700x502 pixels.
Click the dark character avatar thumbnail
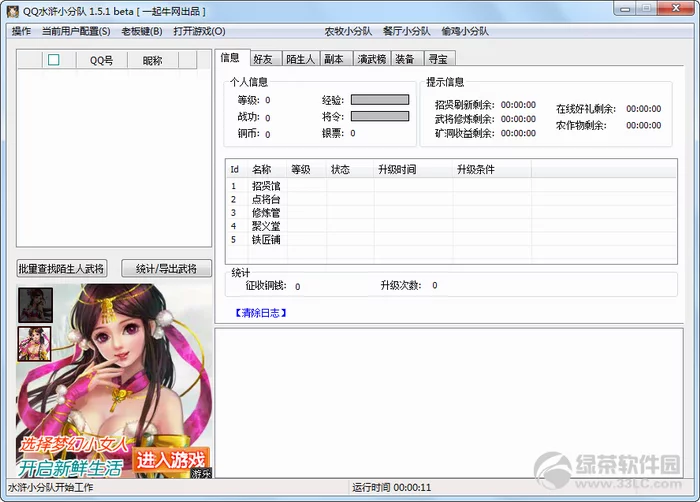tap(35, 305)
